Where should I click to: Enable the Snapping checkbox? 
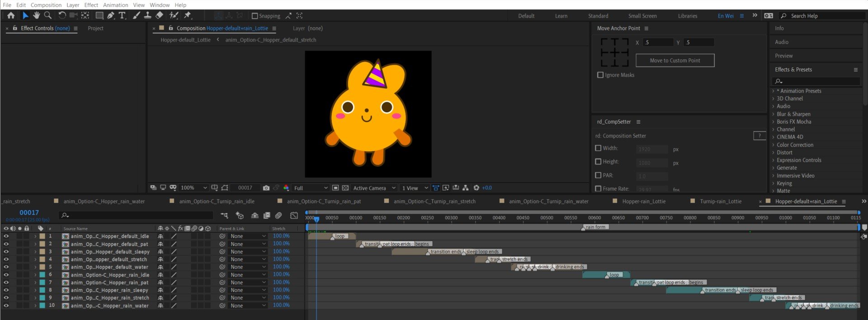tap(255, 16)
